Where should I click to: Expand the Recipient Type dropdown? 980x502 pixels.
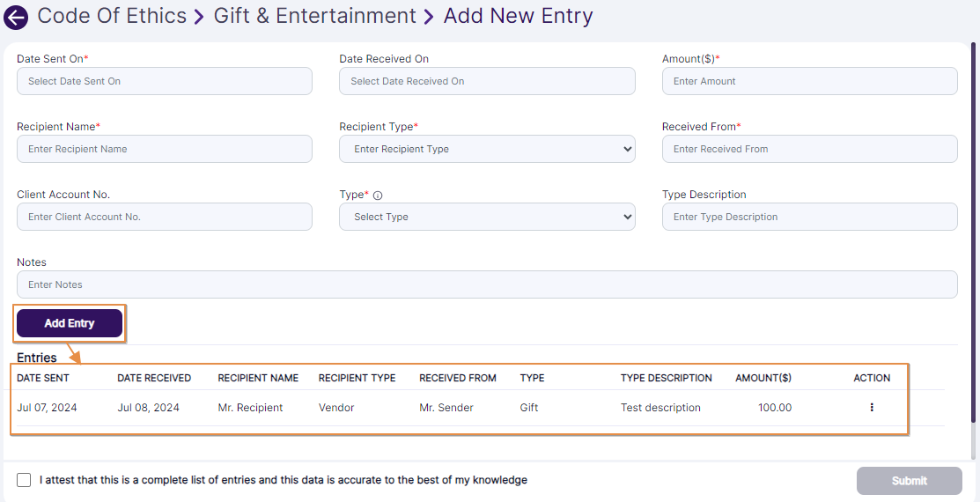click(487, 149)
